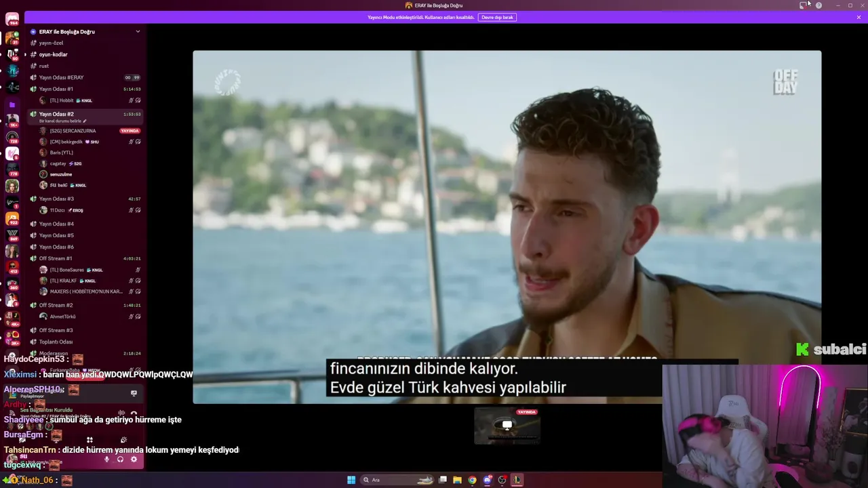
Task: Join voice channel Off Stream #1
Action: click(85, 258)
